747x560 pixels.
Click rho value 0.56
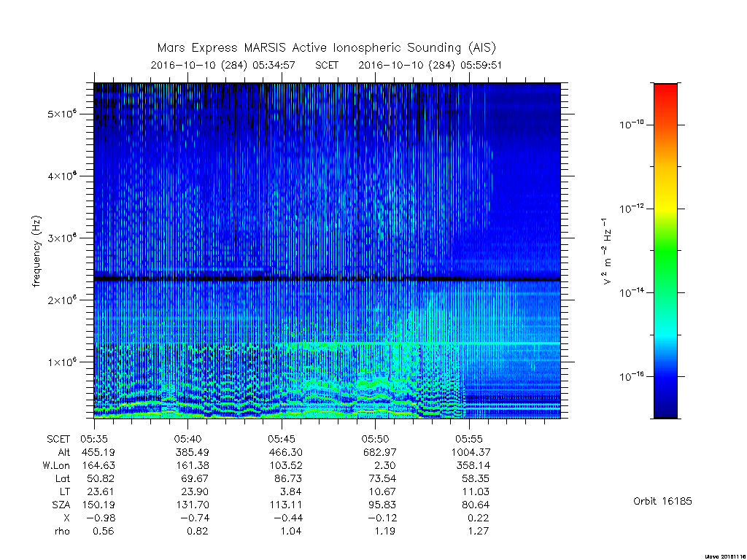pos(104,532)
